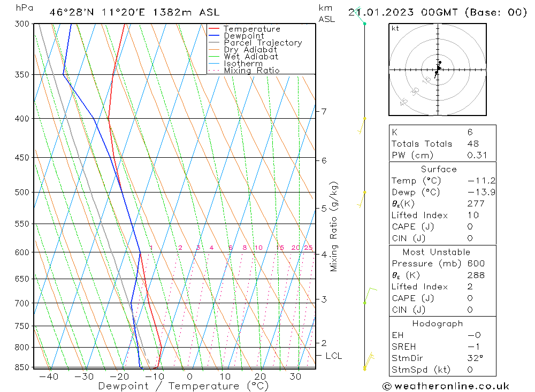Click the PW (cm) value 0.31

point(477,155)
